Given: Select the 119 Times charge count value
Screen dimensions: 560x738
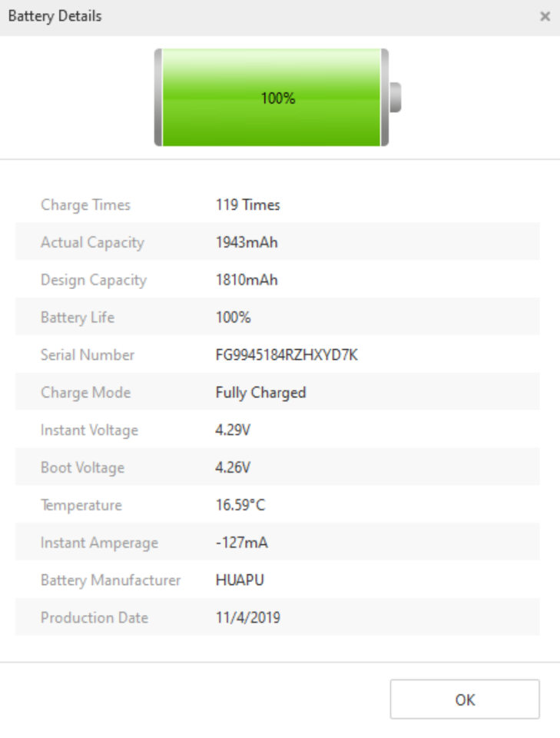Looking at the screenshot, I should point(247,205).
